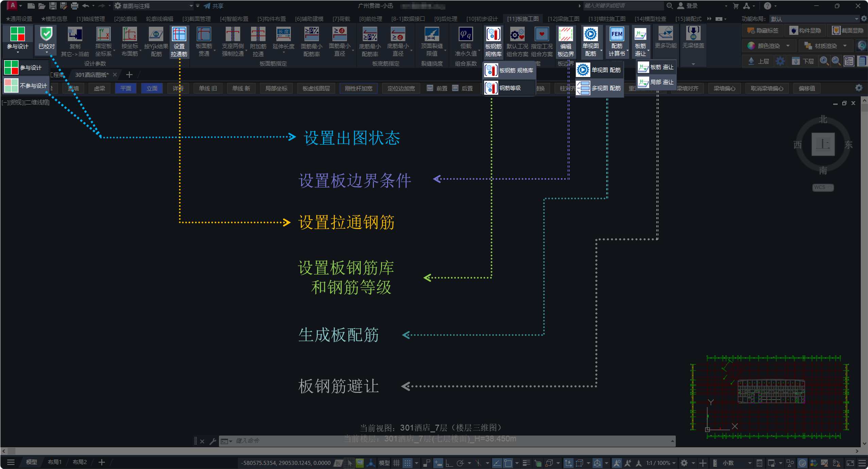The height and width of the screenshot is (469, 868).
Task: Expand ribbon tabs overflow arrows
Action: [x=709, y=19]
